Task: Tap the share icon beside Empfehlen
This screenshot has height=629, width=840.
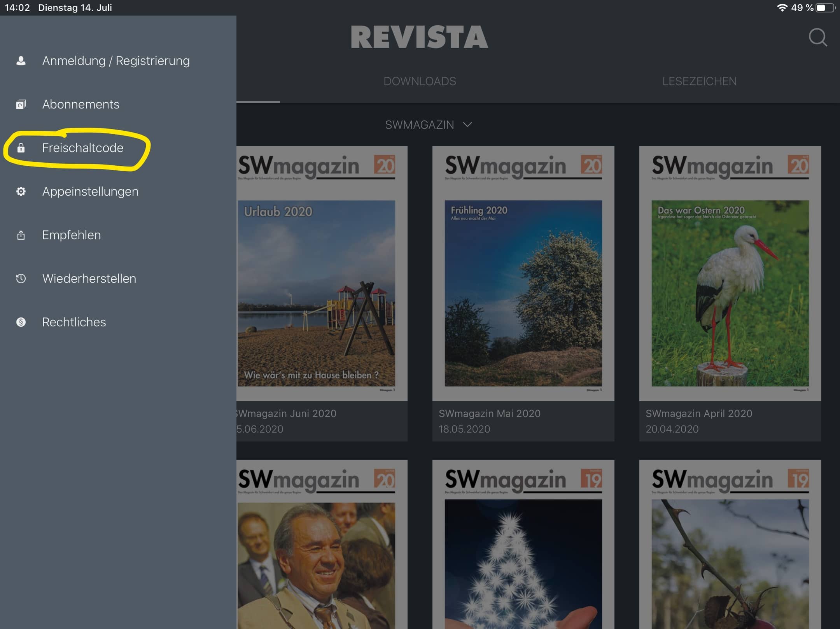Action: click(x=21, y=235)
